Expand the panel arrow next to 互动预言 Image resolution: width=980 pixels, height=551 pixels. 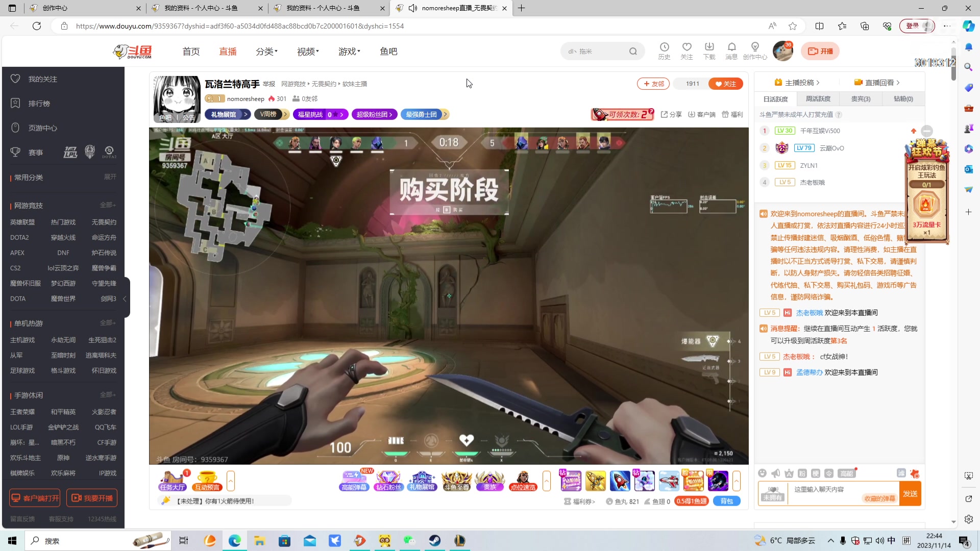point(231,481)
